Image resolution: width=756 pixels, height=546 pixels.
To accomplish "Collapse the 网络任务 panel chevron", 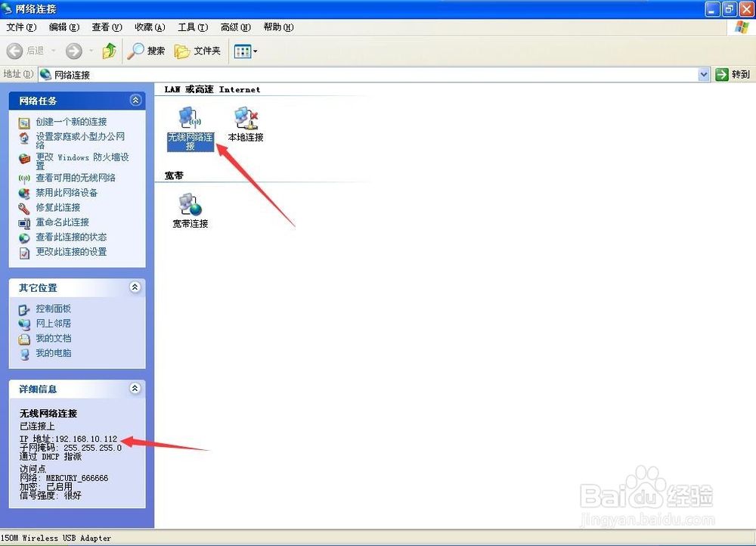I will tap(135, 101).
